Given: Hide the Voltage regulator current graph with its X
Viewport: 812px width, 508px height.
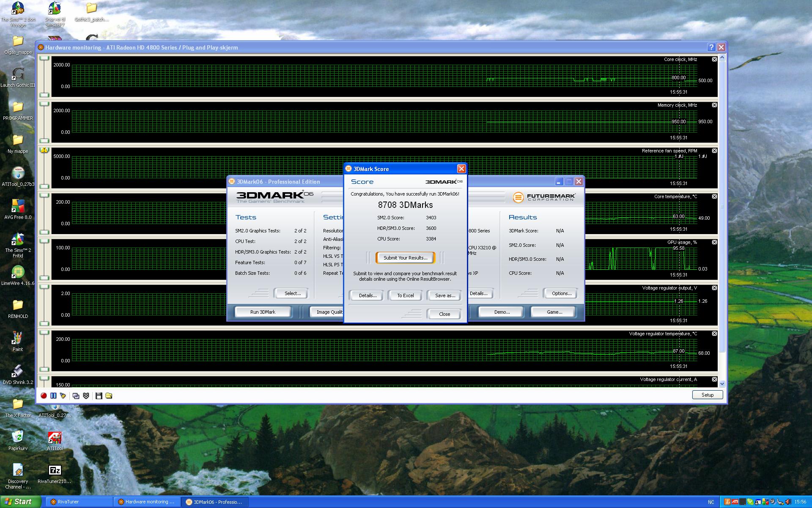Looking at the screenshot, I should click(x=714, y=379).
